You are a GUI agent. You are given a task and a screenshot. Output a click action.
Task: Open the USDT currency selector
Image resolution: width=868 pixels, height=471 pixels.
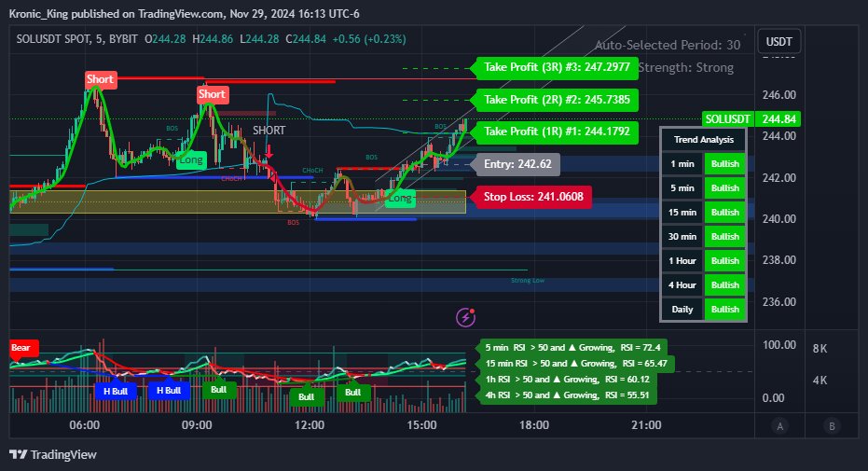(x=778, y=42)
